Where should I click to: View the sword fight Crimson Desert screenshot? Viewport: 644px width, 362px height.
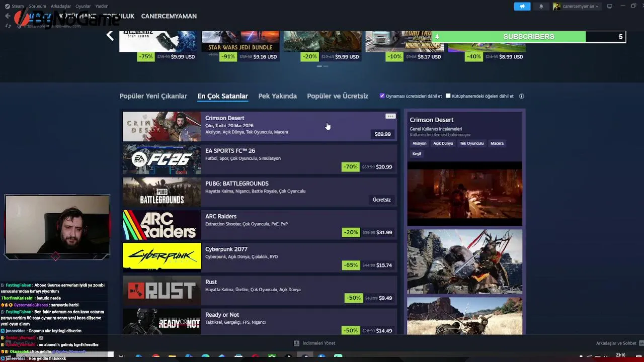tap(464, 261)
